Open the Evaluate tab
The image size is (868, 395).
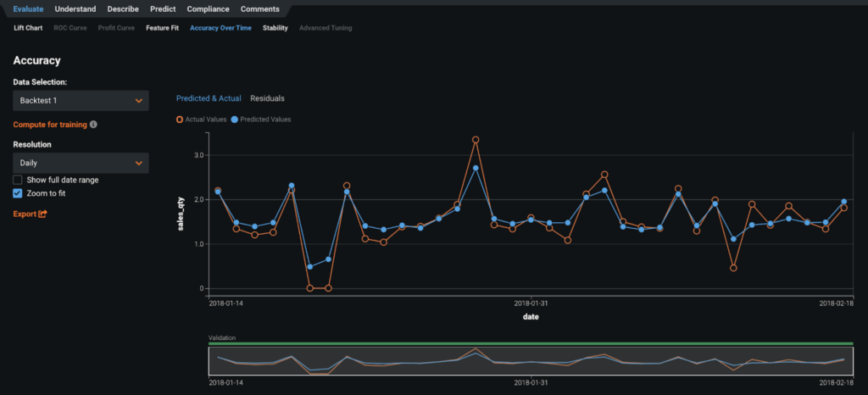coord(28,8)
